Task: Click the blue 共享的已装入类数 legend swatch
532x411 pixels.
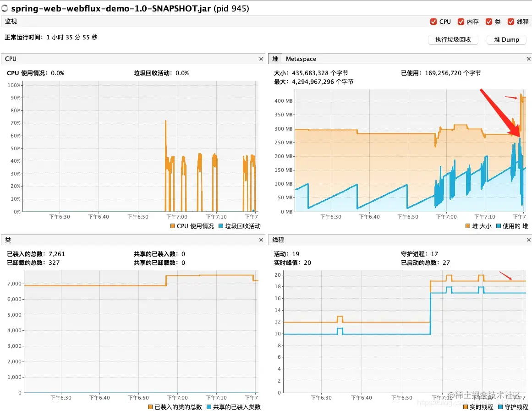Action: (209, 407)
